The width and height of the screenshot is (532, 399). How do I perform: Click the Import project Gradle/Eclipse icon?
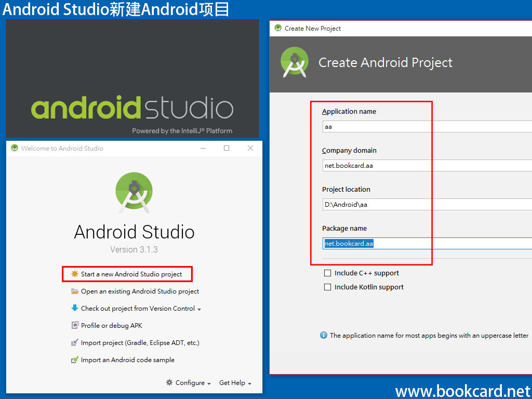75,343
